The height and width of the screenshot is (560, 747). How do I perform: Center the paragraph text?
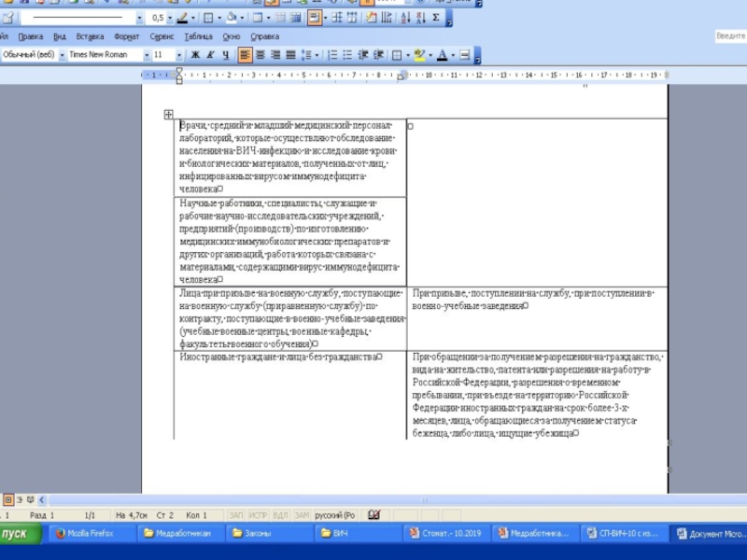(261, 55)
